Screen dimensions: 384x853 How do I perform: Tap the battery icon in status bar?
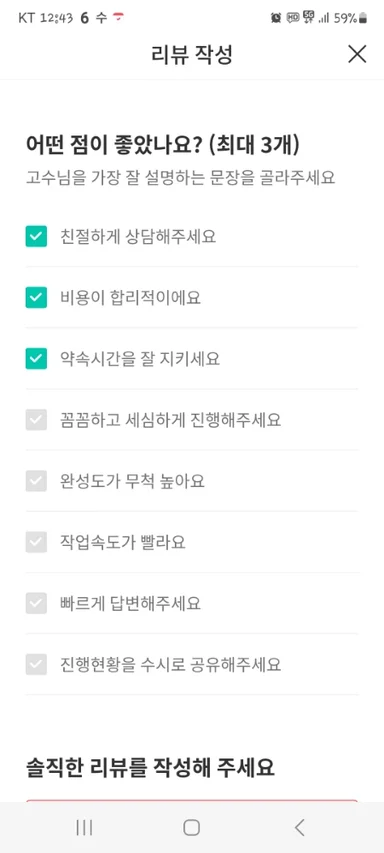tap(363, 18)
